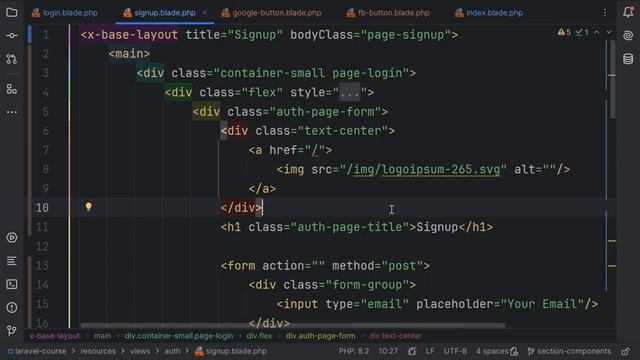Change 4 spaces indentation setting
The image size is (640, 360).
click(x=492, y=351)
